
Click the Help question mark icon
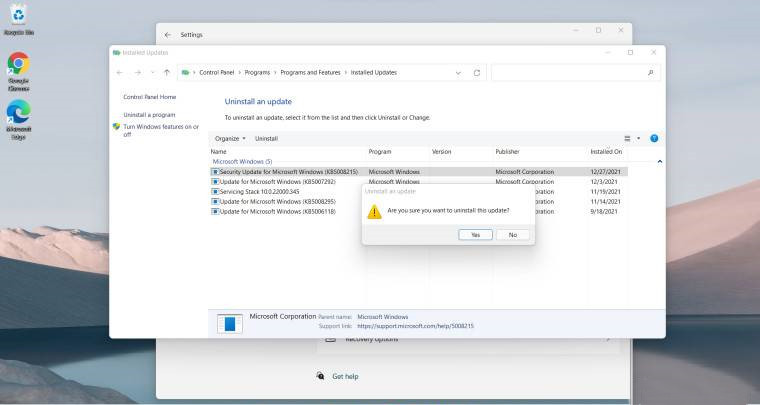click(654, 138)
